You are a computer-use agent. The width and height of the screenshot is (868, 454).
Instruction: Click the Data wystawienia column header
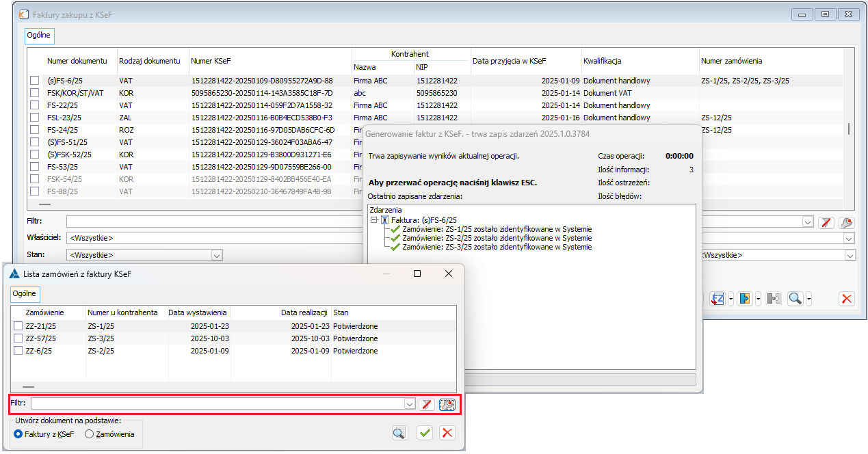198,312
